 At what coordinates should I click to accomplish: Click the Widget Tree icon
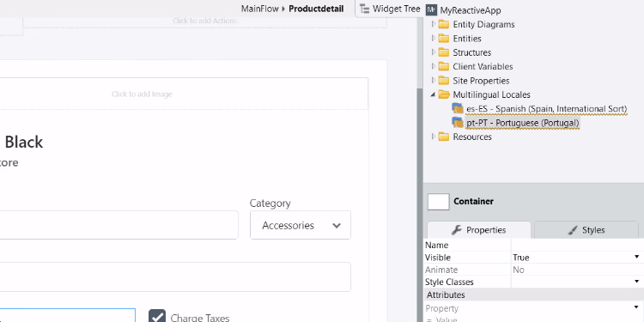pos(364,9)
